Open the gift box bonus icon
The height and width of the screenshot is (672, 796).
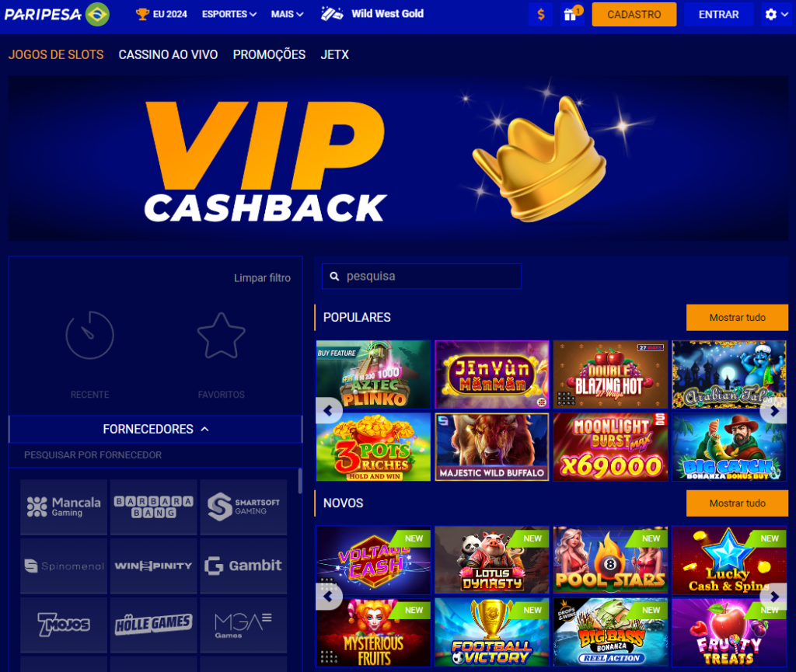pyautogui.click(x=571, y=14)
